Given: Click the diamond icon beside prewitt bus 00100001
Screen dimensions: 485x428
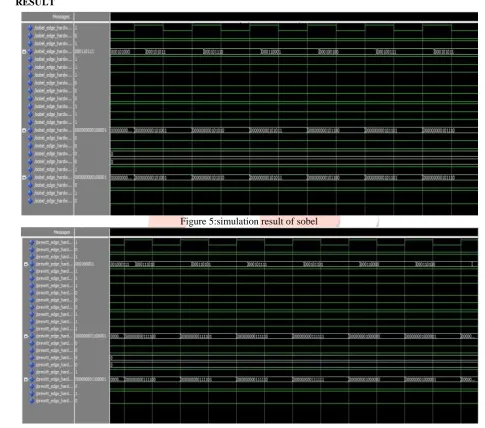Looking at the screenshot, I should pyautogui.click(x=32, y=264).
